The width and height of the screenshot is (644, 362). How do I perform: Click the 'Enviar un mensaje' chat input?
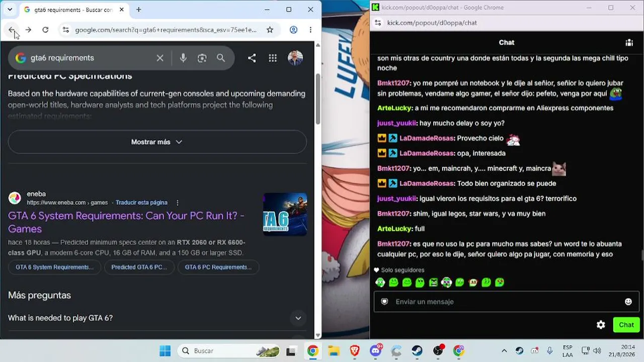click(507, 302)
